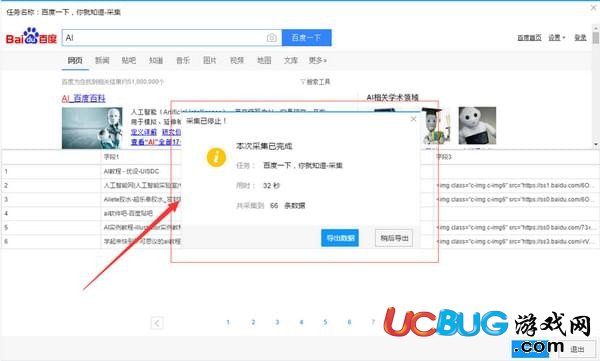The height and width of the screenshot is (361, 600).
Task: Close the collection-stopped dialog
Action: pos(413,119)
